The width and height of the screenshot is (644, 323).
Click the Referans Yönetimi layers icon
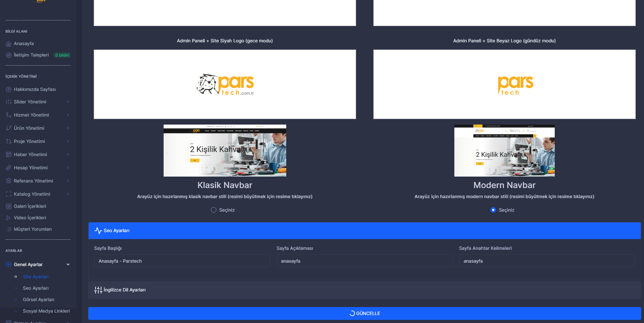[x=9, y=181]
